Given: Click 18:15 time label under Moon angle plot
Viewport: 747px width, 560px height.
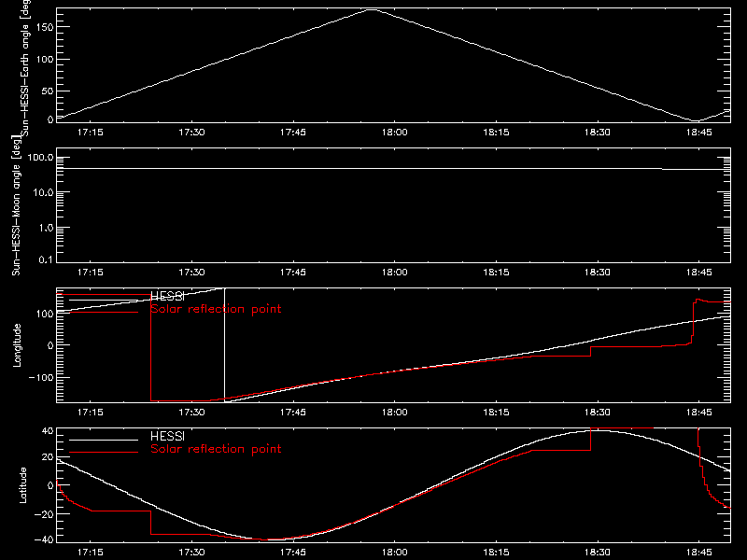Looking at the screenshot, I should pyautogui.click(x=496, y=272).
